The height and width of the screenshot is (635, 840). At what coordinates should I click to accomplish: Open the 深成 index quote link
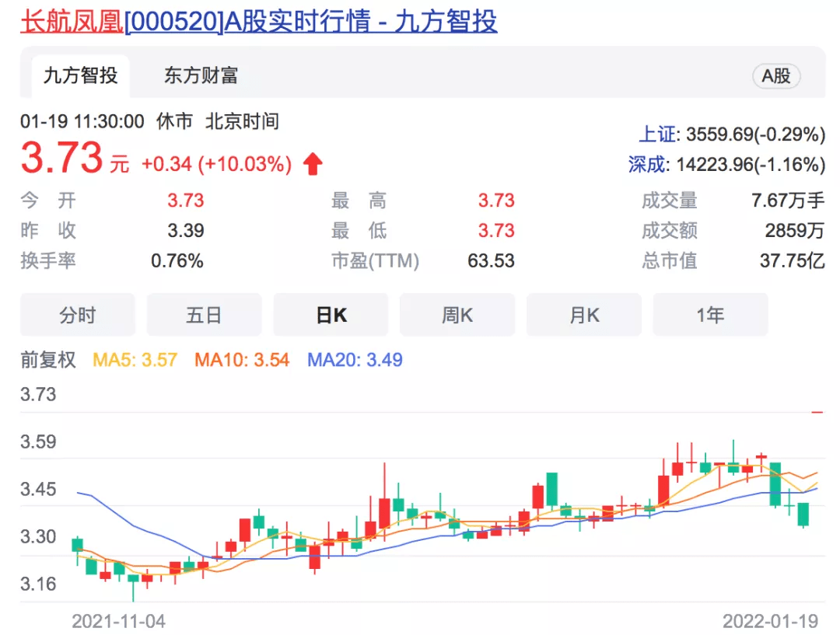tap(647, 164)
